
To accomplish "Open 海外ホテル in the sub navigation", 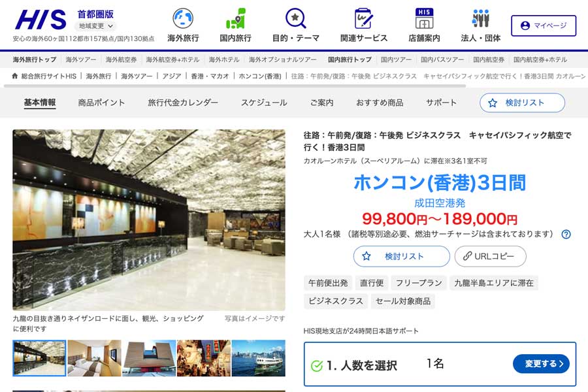I will point(224,59).
